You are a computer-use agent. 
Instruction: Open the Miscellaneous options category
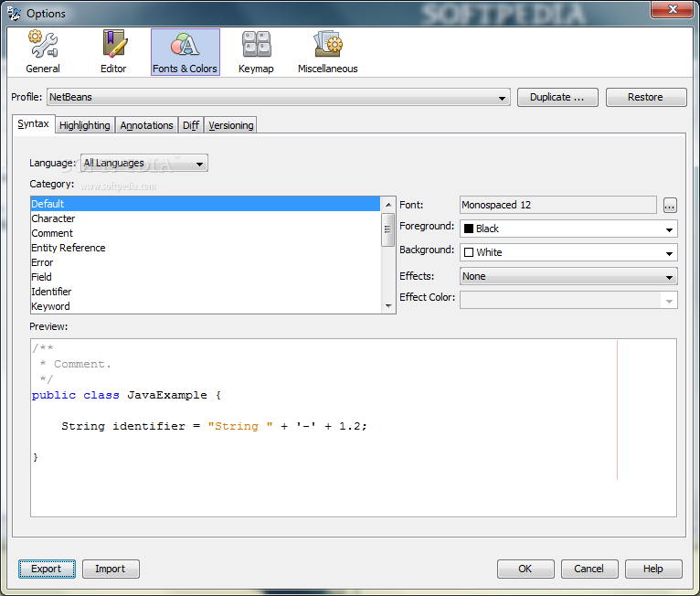[x=328, y=52]
